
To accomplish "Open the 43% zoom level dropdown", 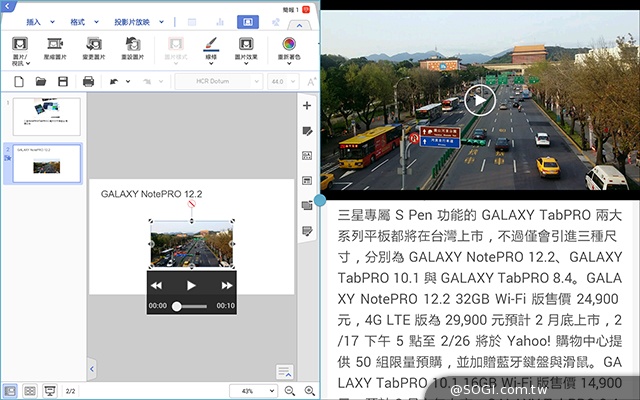I will click(253, 391).
